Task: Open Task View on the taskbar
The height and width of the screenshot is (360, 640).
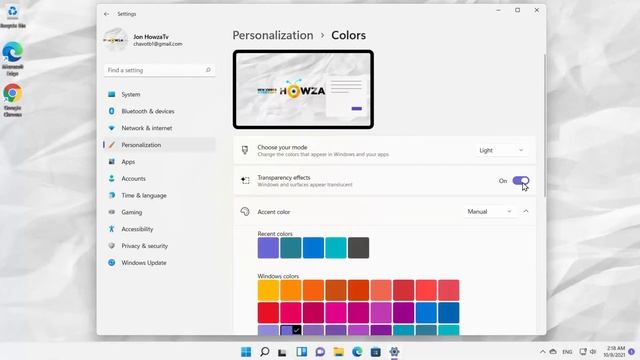Action: 282,352
